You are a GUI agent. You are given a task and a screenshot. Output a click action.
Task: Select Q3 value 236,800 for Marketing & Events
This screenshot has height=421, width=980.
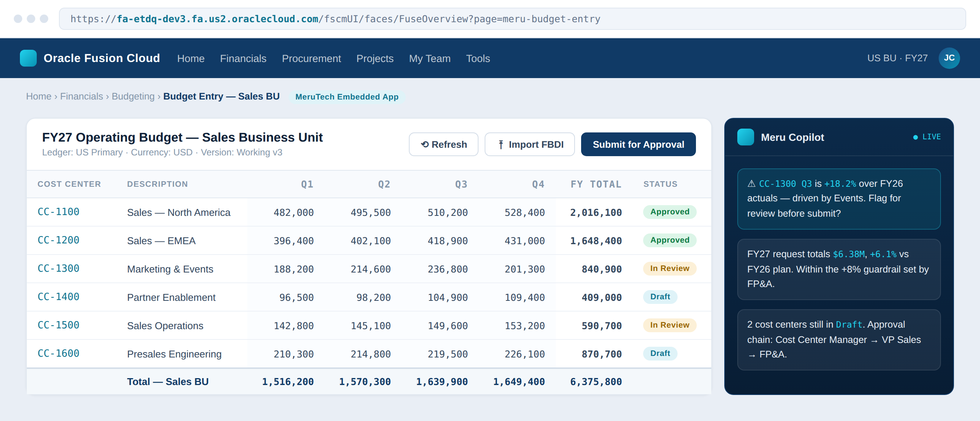(x=448, y=269)
